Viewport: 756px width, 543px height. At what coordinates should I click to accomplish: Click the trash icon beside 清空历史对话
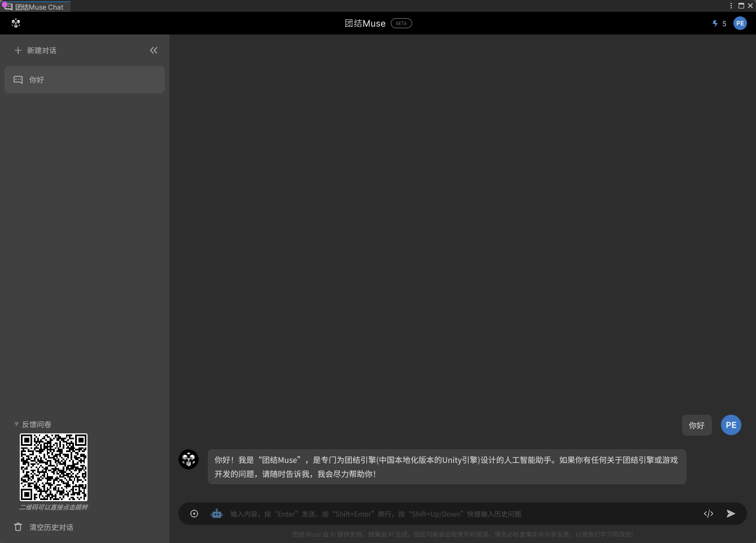coord(18,527)
